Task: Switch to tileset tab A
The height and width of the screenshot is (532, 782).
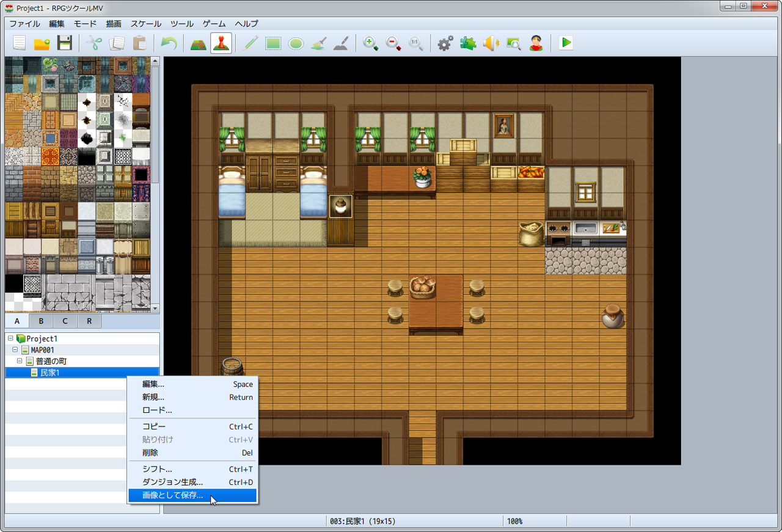Action: [17, 321]
